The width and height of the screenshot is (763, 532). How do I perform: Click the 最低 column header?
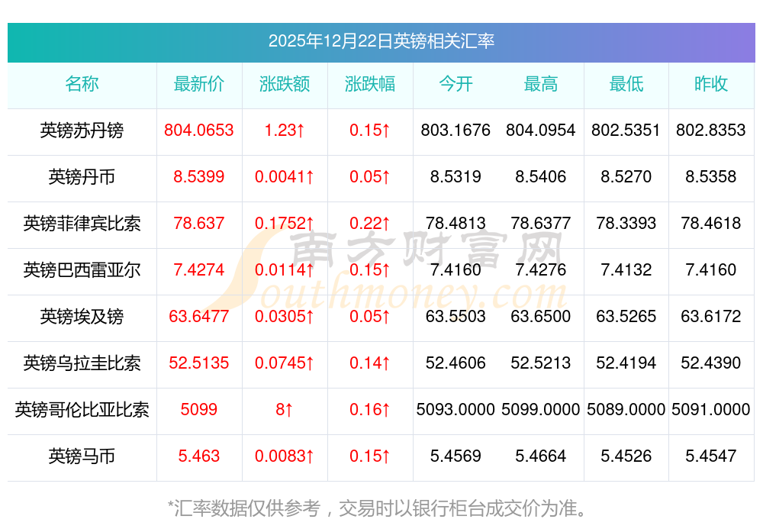pyautogui.click(x=626, y=84)
